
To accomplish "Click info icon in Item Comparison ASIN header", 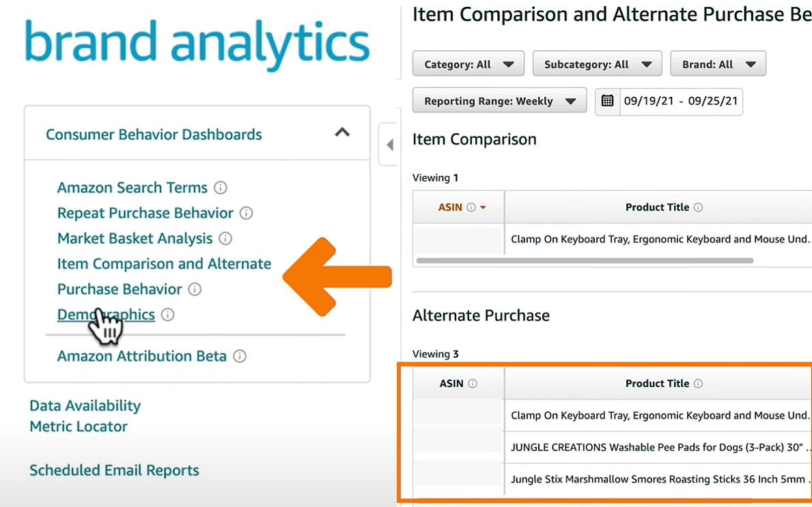I will coord(471,207).
